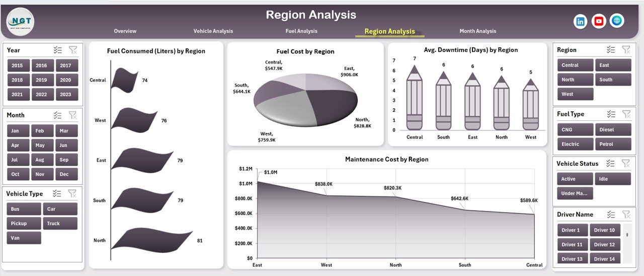644x276 pixels.
Task: Enable multi-select on Month slicer
Action: (x=57, y=115)
